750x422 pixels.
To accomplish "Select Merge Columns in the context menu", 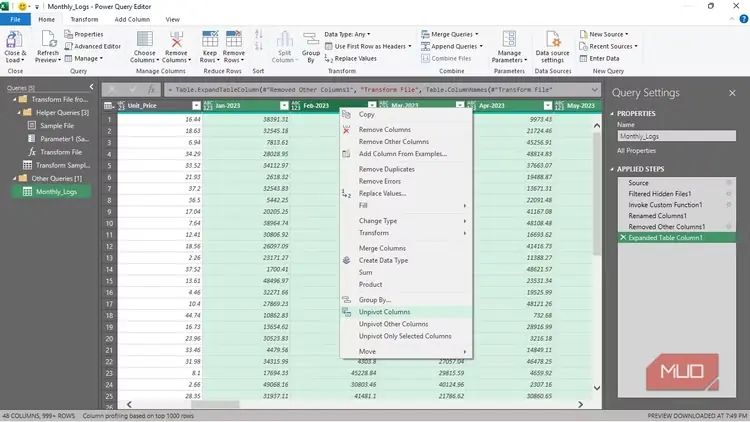I will [x=406, y=248].
